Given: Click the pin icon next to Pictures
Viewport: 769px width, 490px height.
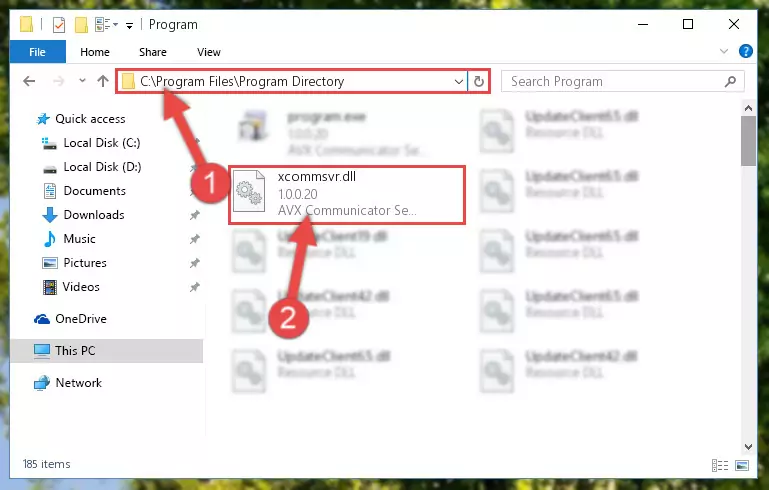Looking at the screenshot, I should [x=195, y=263].
